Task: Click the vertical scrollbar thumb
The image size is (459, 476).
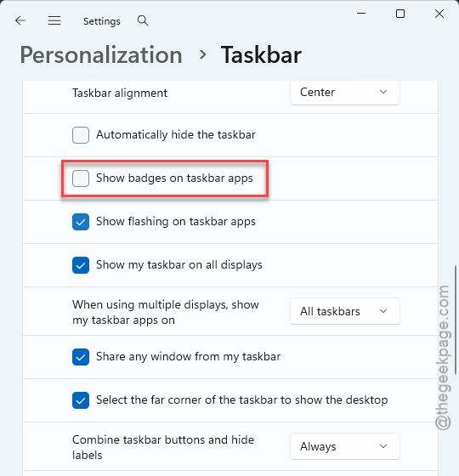Action: pos(456,320)
